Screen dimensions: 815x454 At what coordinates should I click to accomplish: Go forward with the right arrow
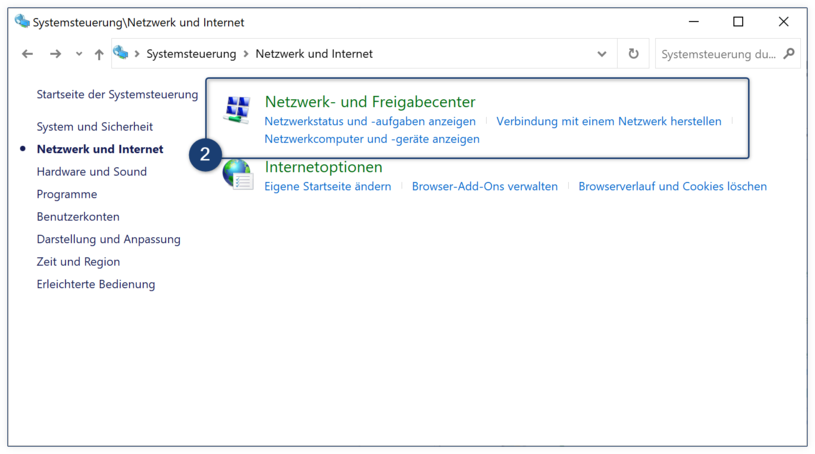point(56,54)
